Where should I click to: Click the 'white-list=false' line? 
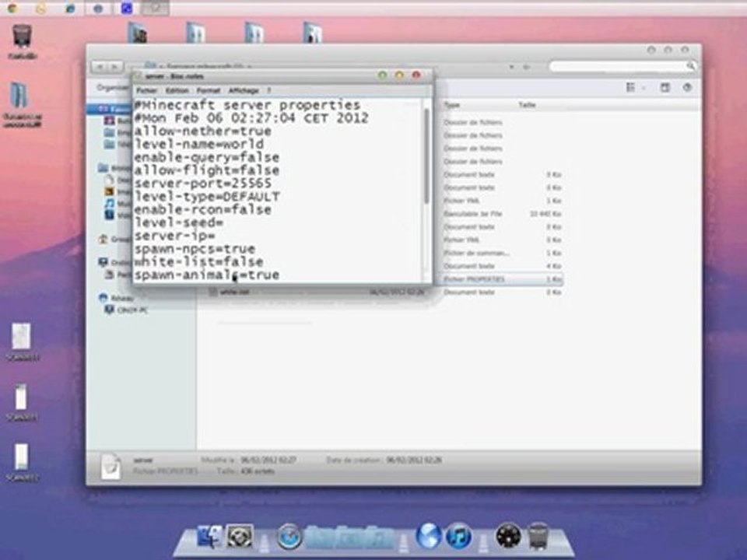198,262
